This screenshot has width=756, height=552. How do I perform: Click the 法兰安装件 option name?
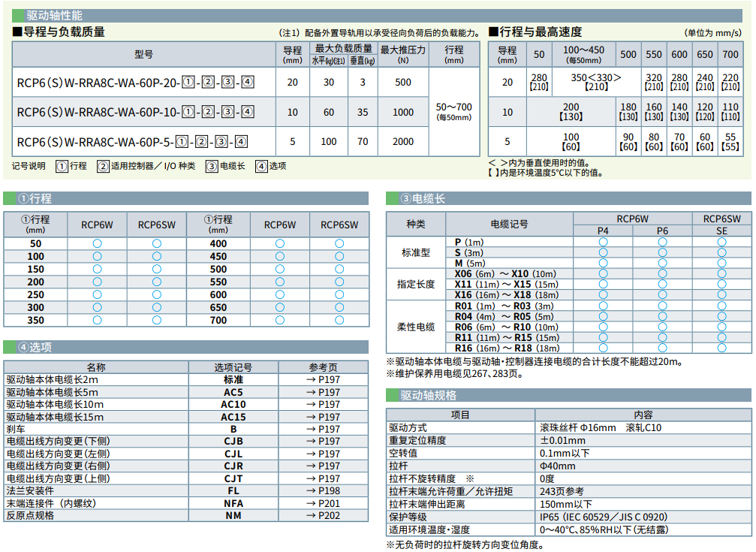pos(30,490)
